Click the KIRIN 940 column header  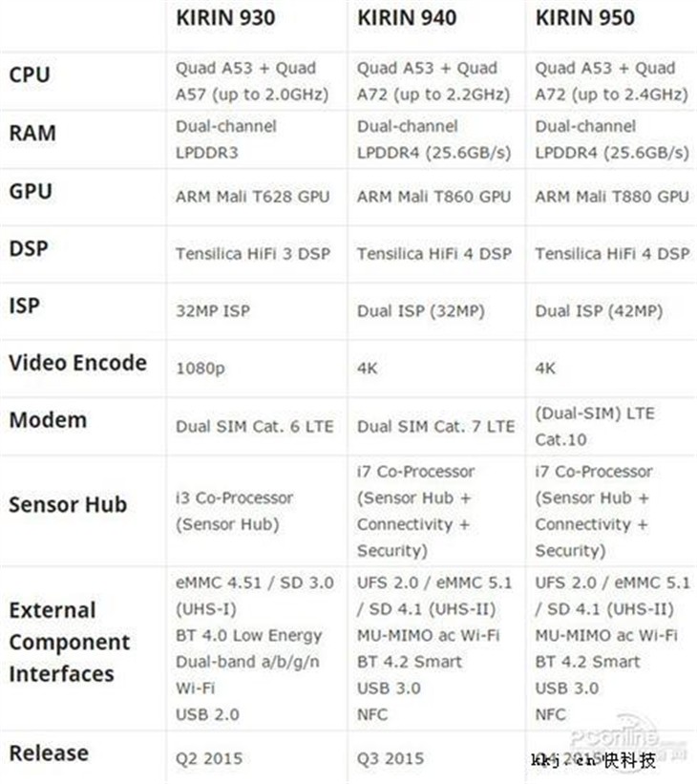coord(407,18)
